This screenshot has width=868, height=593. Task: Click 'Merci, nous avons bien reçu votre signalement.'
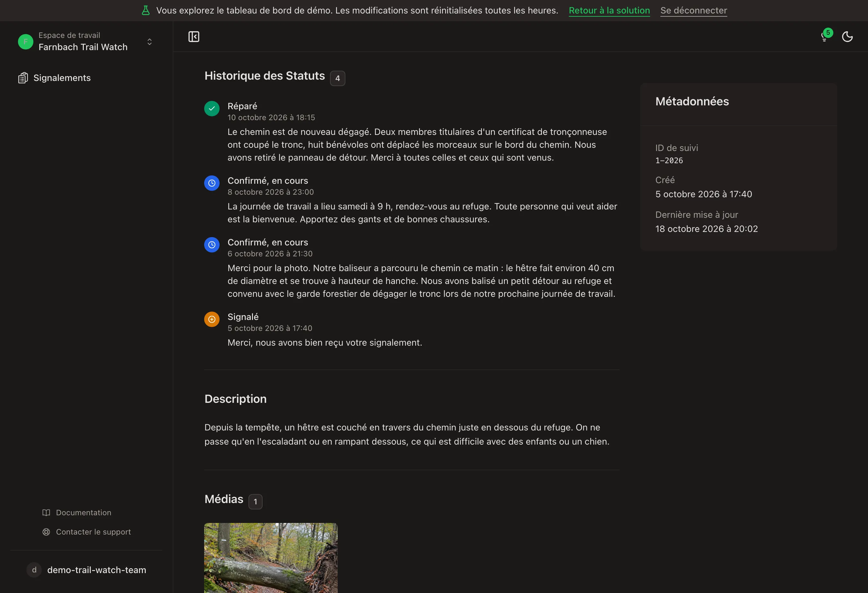(x=325, y=343)
